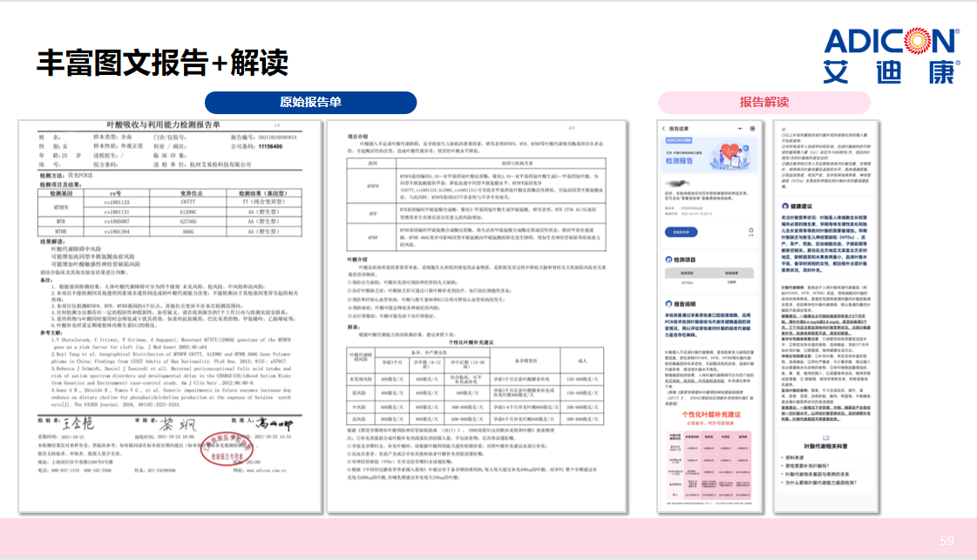Select the 原始报告单 label pill
Screen dimensions: 977x560
tap(310, 102)
